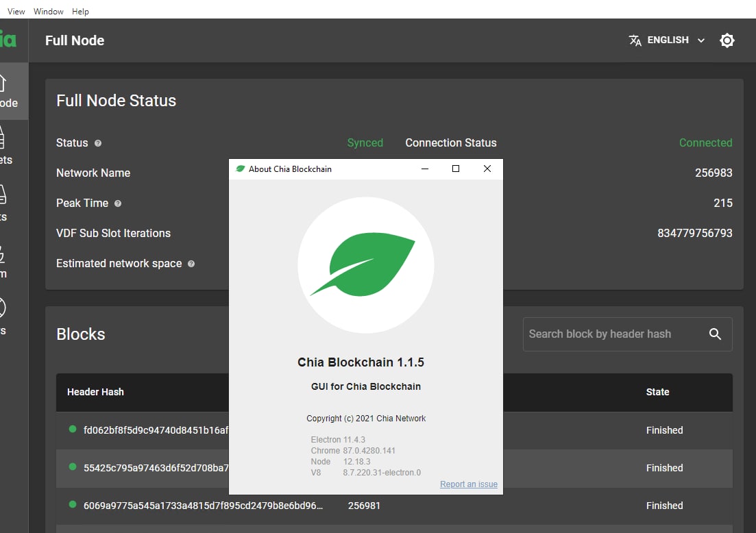Click the Peak Time help icon

(x=118, y=203)
